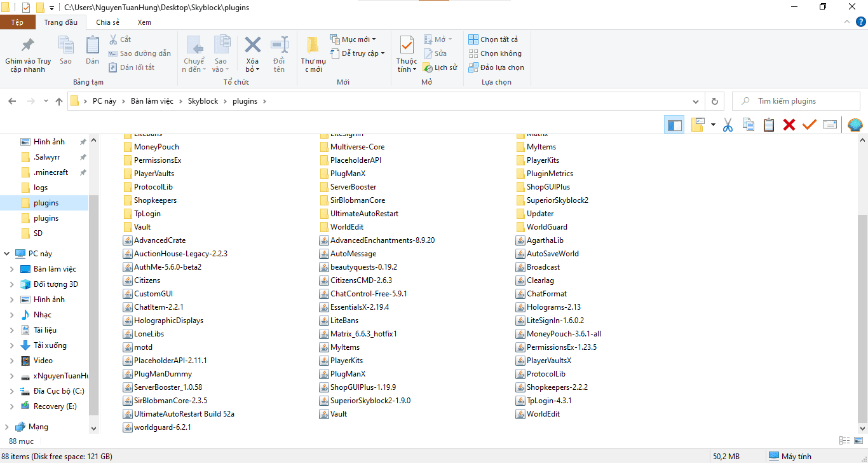Screen dimensions: 868x463
Task: Expand the Mạng tree node
Action: tap(7, 427)
